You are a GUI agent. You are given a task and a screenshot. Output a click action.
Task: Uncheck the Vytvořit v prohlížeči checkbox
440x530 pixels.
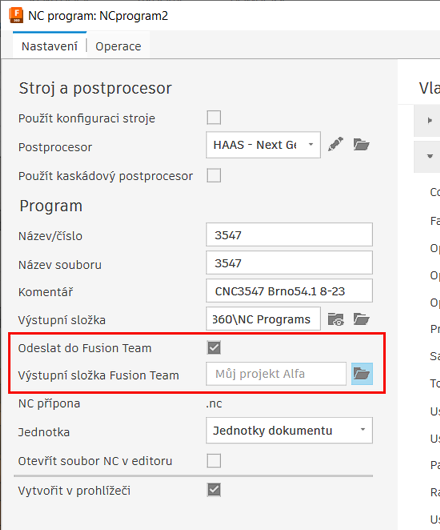(x=214, y=490)
